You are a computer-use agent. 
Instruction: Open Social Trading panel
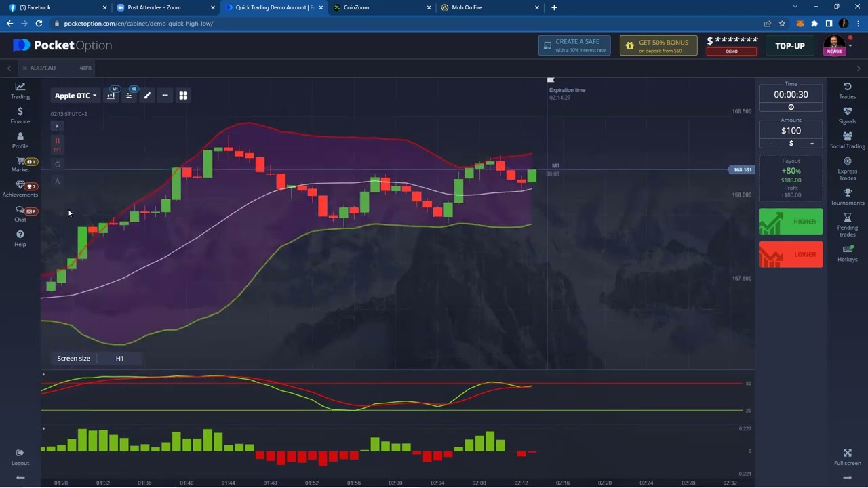click(847, 140)
